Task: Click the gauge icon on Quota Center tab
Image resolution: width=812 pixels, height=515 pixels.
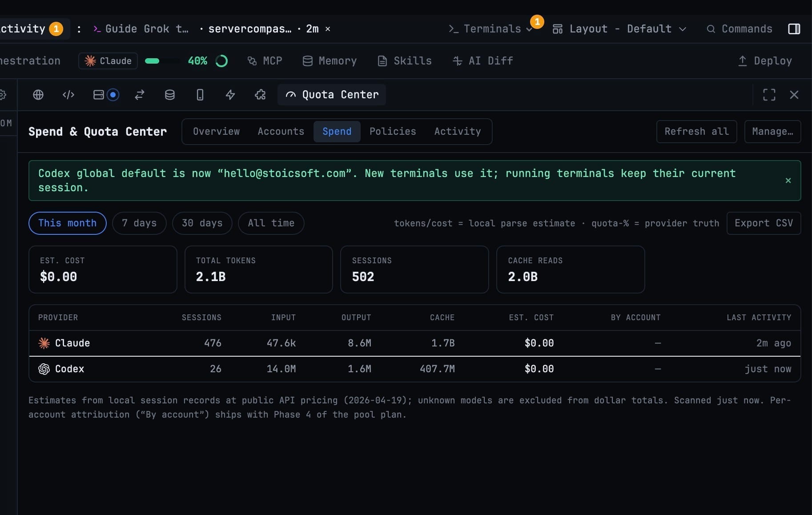Action: 291,95
